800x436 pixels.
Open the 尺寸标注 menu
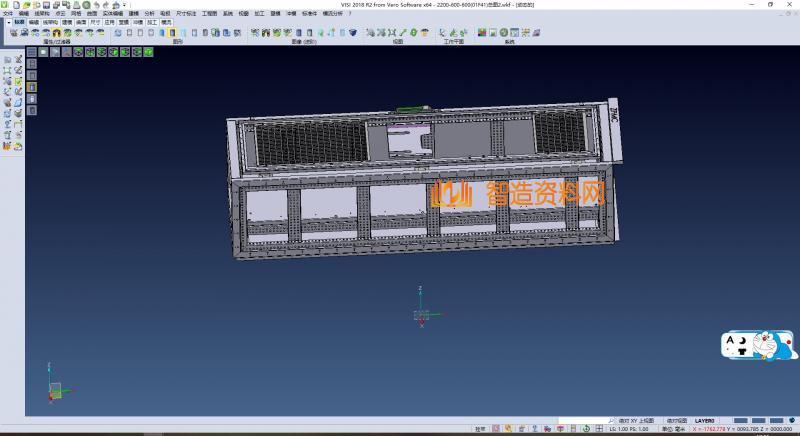tap(181, 13)
